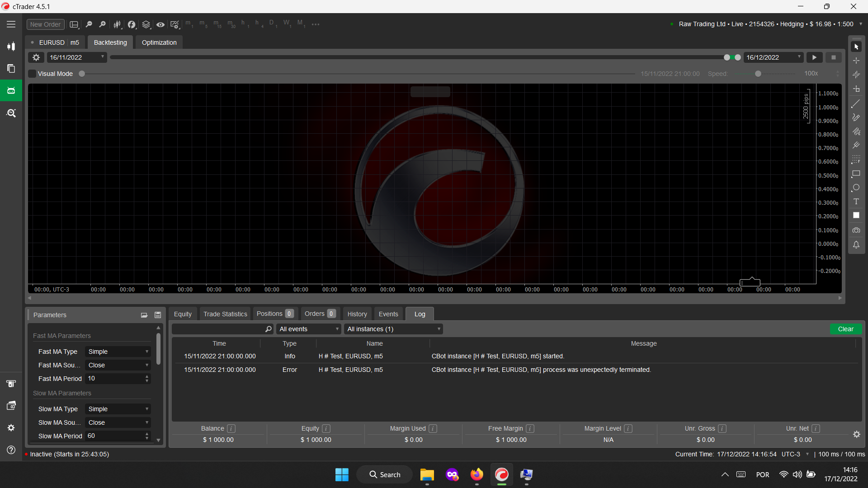868x488 pixels.
Task: Click the date range end handle
Action: point(738,57)
